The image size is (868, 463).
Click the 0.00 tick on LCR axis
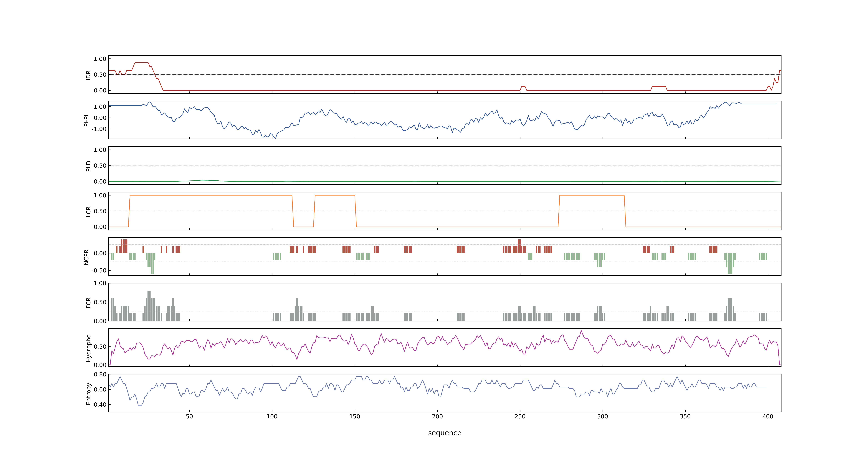tap(100, 227)
